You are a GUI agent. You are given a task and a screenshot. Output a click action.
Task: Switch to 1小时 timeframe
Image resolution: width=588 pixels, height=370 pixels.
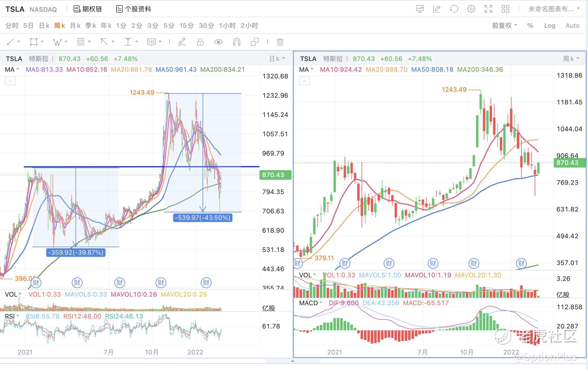(227, 25)
